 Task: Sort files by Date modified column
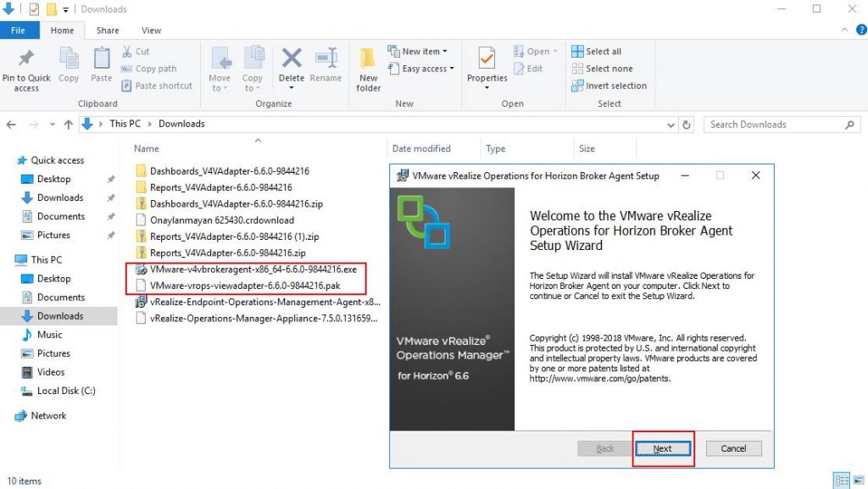coord(421,149)
